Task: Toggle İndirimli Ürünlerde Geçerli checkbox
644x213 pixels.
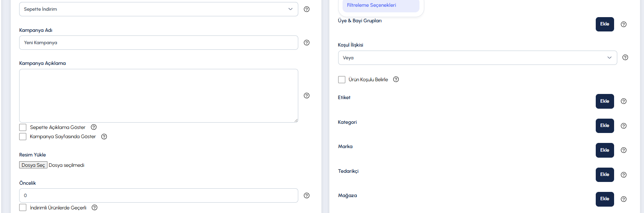Action: pyautogui.click(x=23, y=207)
